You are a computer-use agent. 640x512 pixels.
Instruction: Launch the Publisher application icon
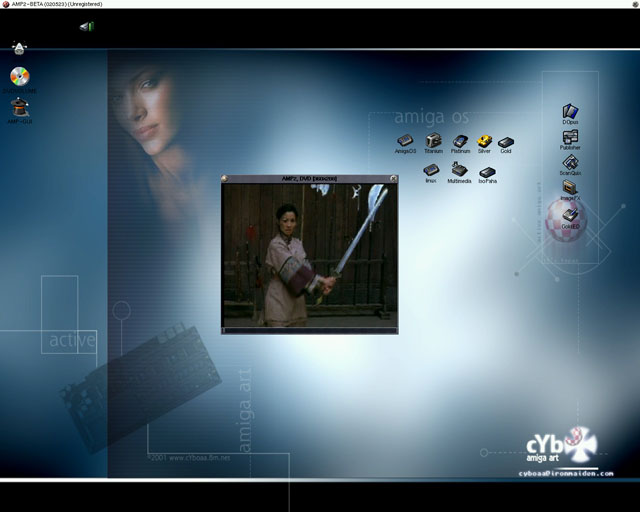tap(570, 137)
